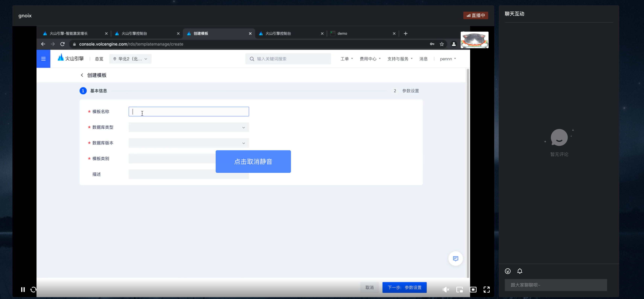644x299 pixels.
Task: Expand the 数据库版本 dropdown
Action: click(x=189, y=143)
